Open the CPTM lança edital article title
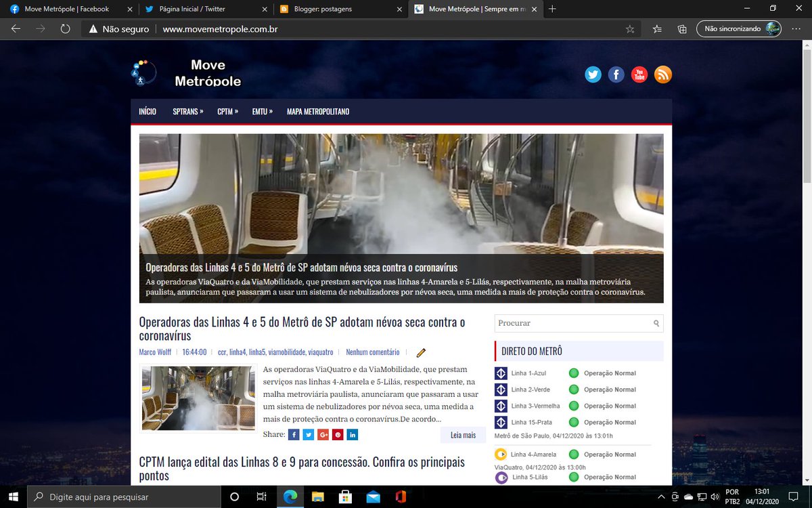The width and height of the screenshot is (812, 508). pos(302,469)
